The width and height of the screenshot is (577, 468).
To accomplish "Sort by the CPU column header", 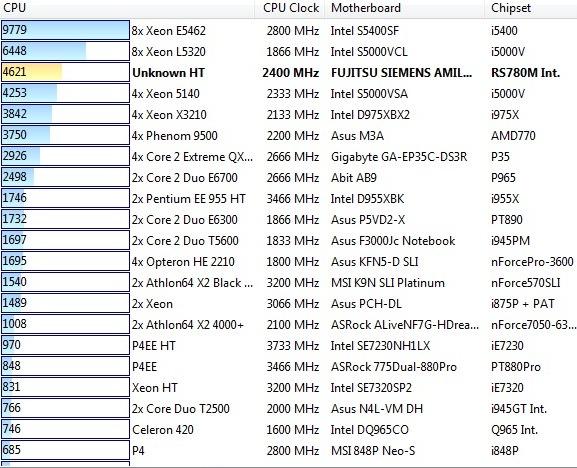I will pos(127,8).
